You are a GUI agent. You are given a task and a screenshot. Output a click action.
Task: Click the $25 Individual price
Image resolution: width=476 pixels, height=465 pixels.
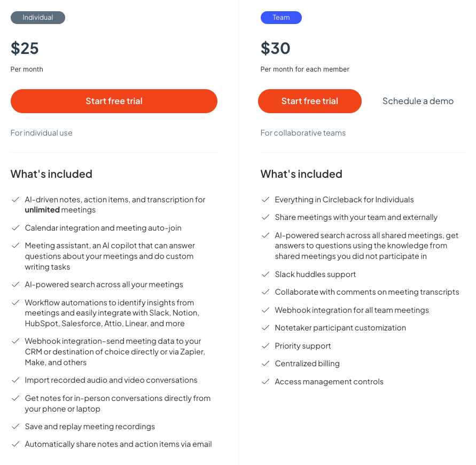tap(25, 49)
